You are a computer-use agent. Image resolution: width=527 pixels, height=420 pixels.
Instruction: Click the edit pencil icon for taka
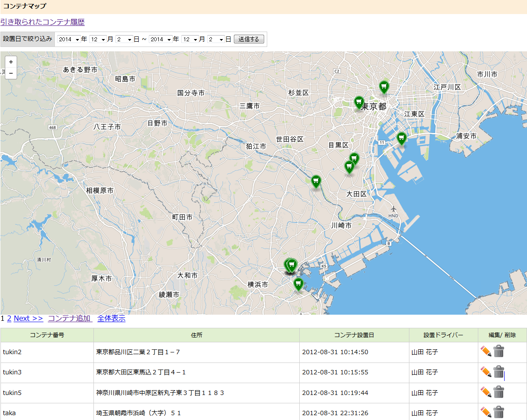(x=486, y=413)
